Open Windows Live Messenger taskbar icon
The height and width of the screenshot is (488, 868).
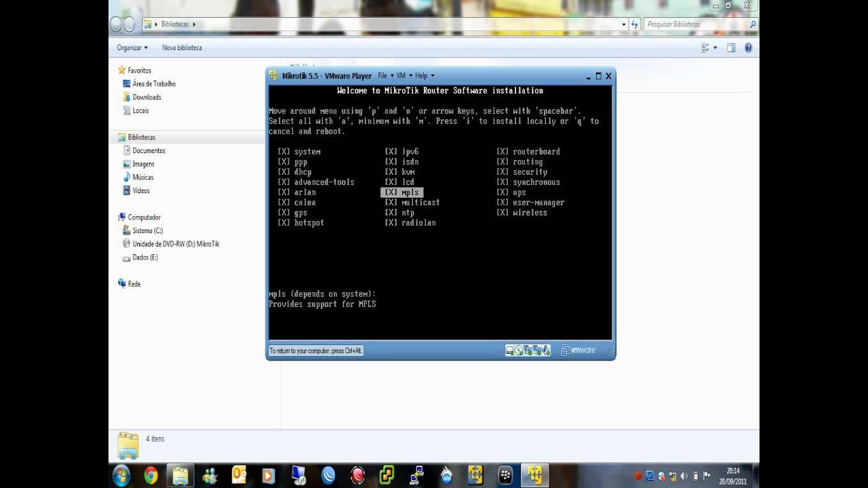[210, 476]
